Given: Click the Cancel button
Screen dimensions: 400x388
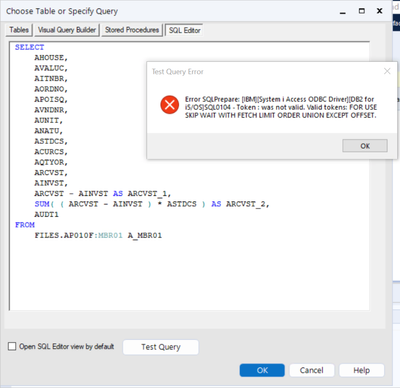Looking at the screenshot, I should [x=311, y=370].
